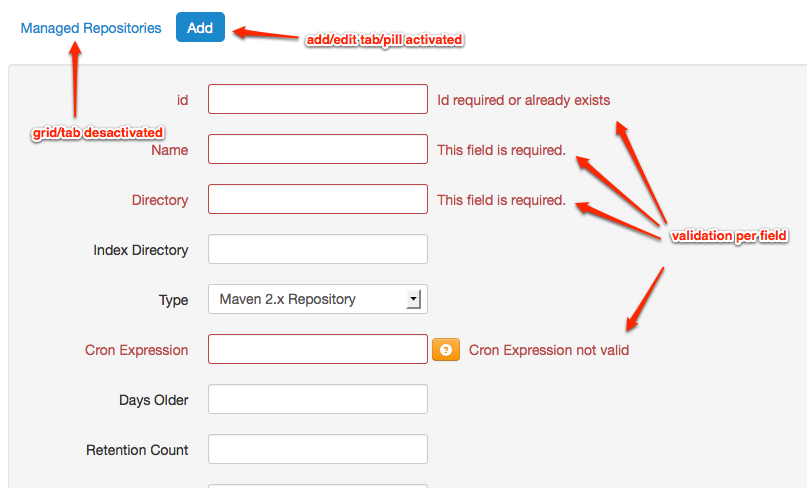The image size is (807, 488).
Task: Focus the Name input field
Action: pos(317,149)
